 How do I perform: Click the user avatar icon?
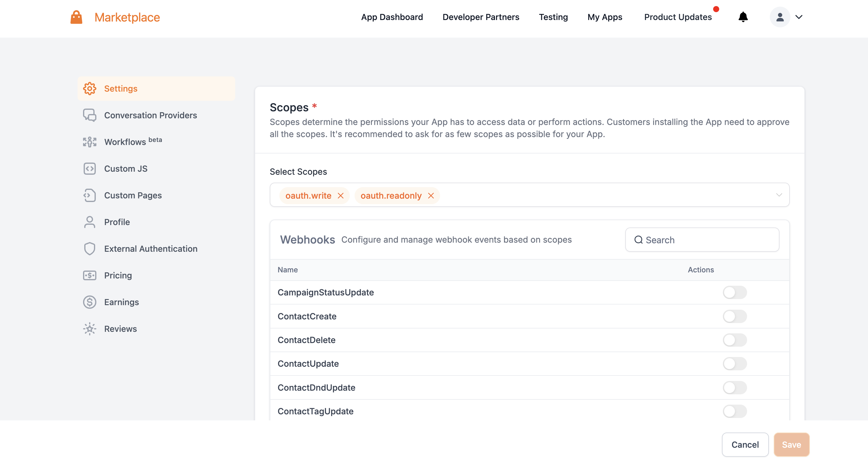coord(780,17)
